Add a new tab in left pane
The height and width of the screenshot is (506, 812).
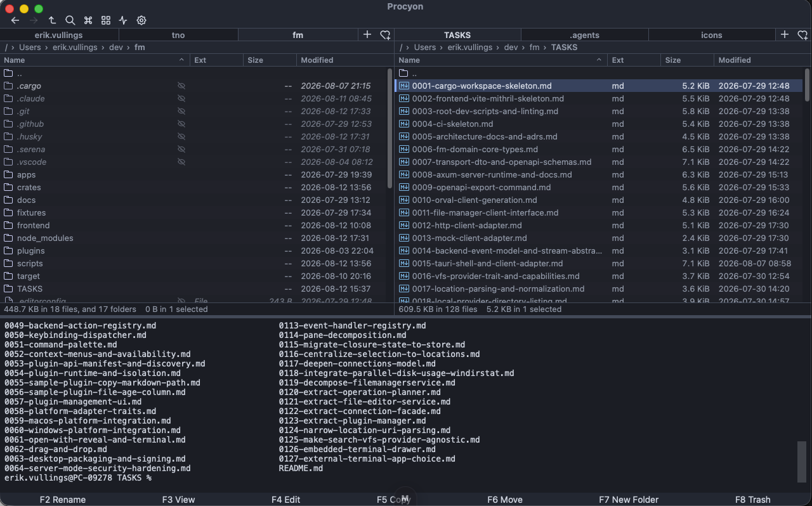[367, 35]
